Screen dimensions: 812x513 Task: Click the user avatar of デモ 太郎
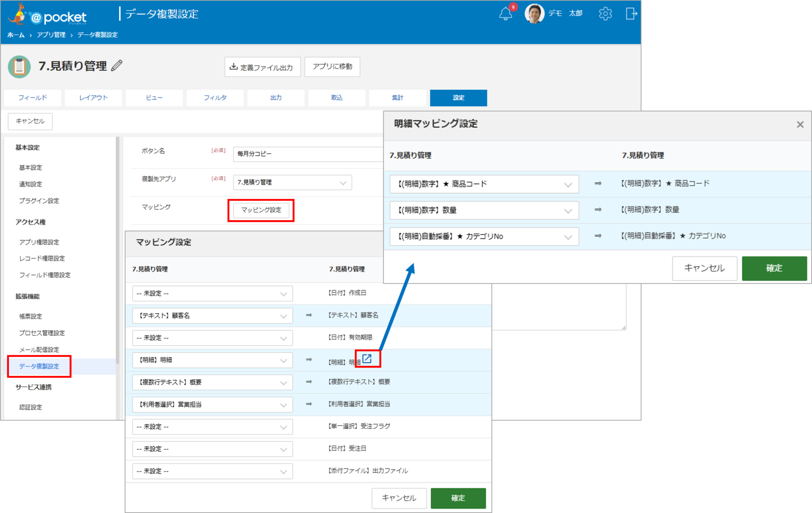click(534, 14)
